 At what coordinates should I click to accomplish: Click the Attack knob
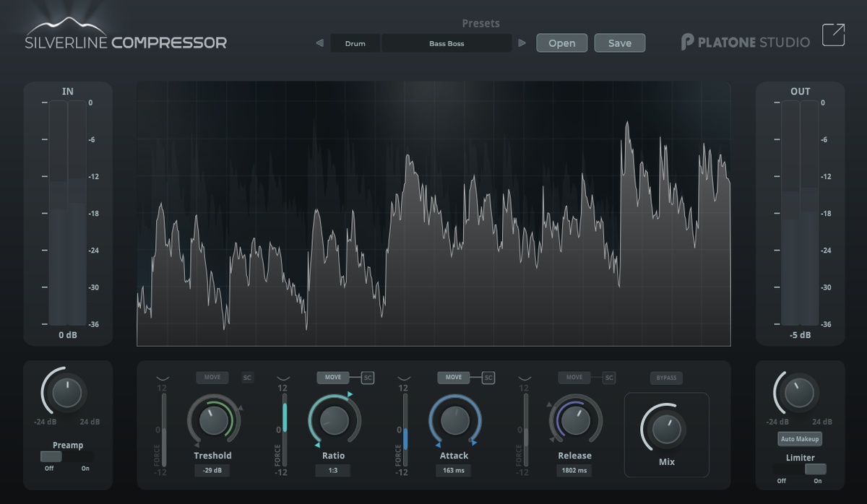tap(454, 420)
